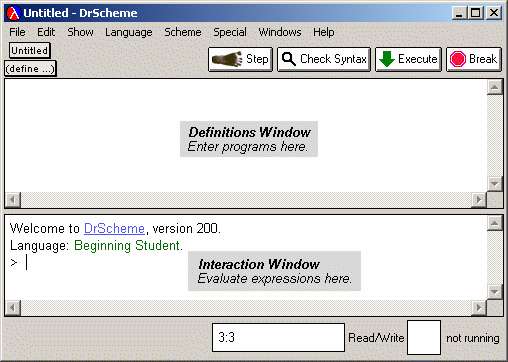Viewport: 508px width, 362px height.
Task: Click the Check Syntax label text
Action: [333, 59]
